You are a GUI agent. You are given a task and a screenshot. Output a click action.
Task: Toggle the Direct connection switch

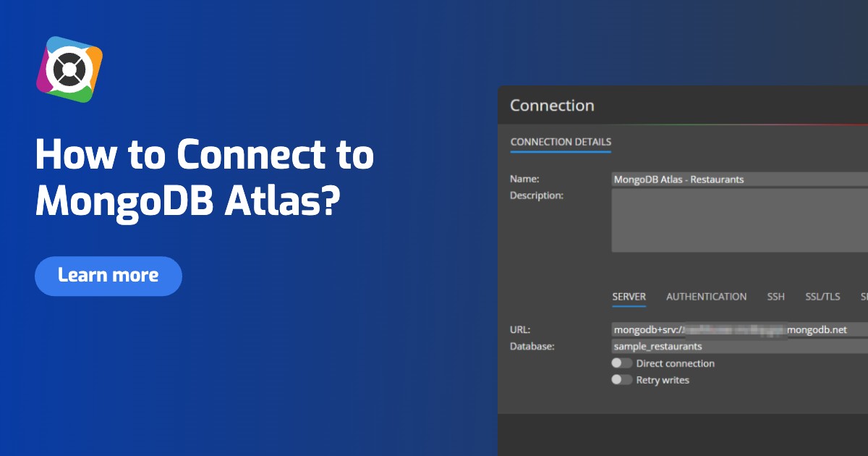(x=621, y=363)
